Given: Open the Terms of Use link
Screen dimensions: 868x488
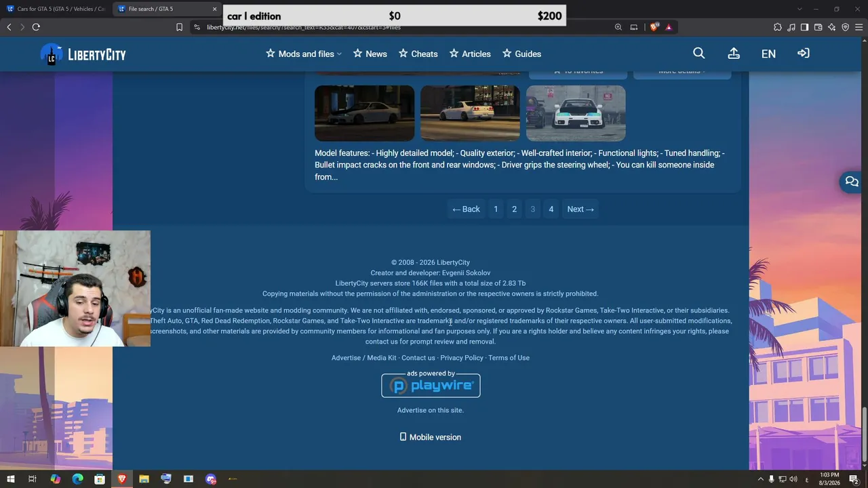Looking at the screenshot, I should [x=509, y=358].
